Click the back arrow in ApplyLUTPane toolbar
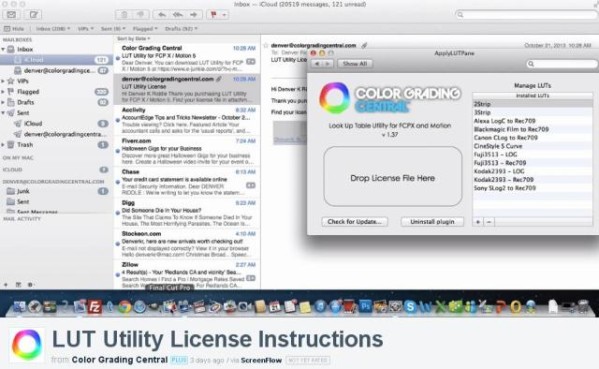Screen dimensions: 599x369 [317, 64]
